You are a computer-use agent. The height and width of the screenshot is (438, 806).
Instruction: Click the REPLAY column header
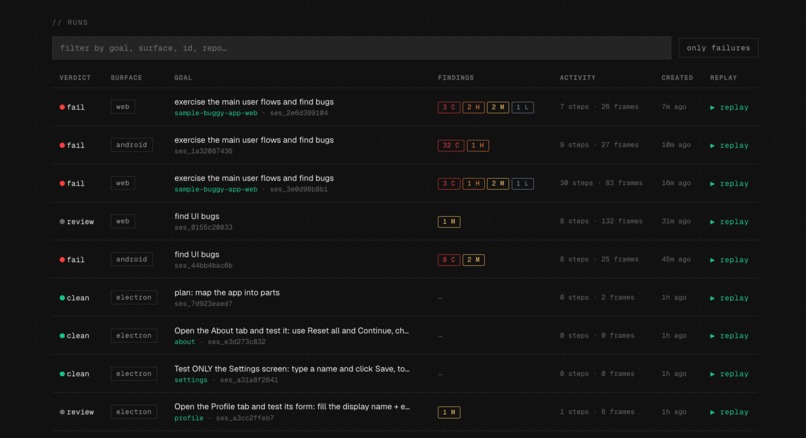coord(723,78)
